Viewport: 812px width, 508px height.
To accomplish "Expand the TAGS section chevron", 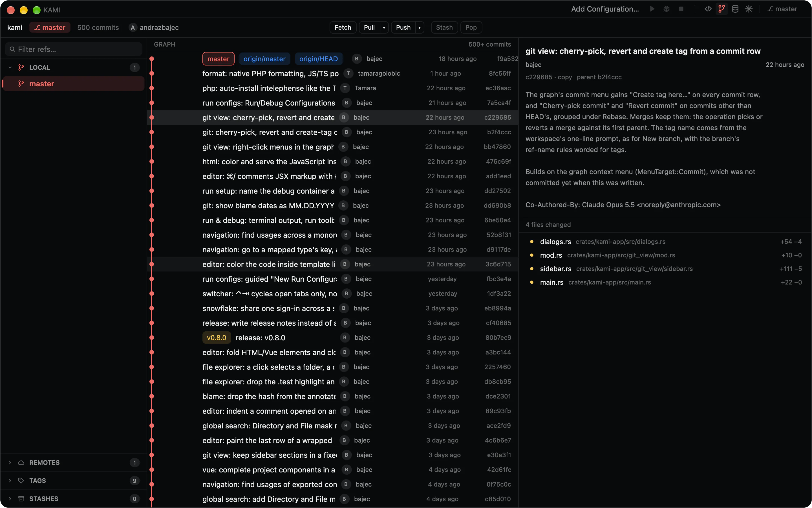I will [x=10, y=480].
